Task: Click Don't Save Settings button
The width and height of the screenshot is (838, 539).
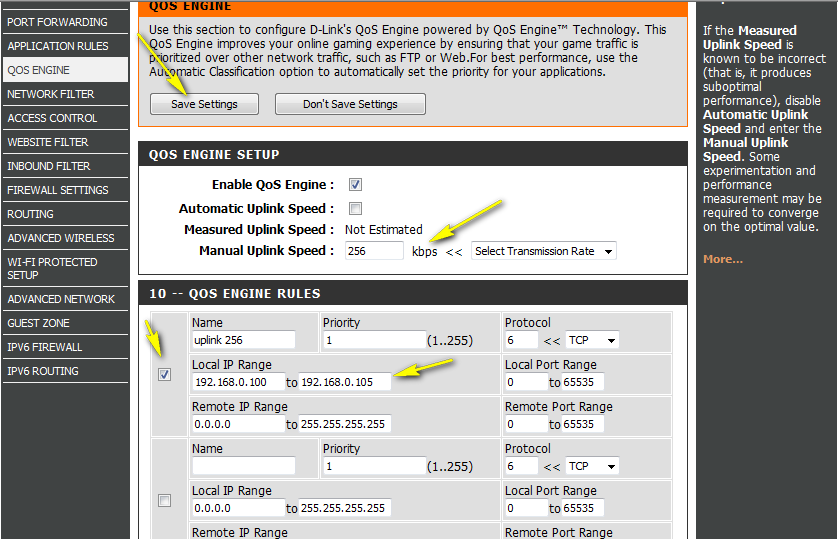Action: (350, 104)
